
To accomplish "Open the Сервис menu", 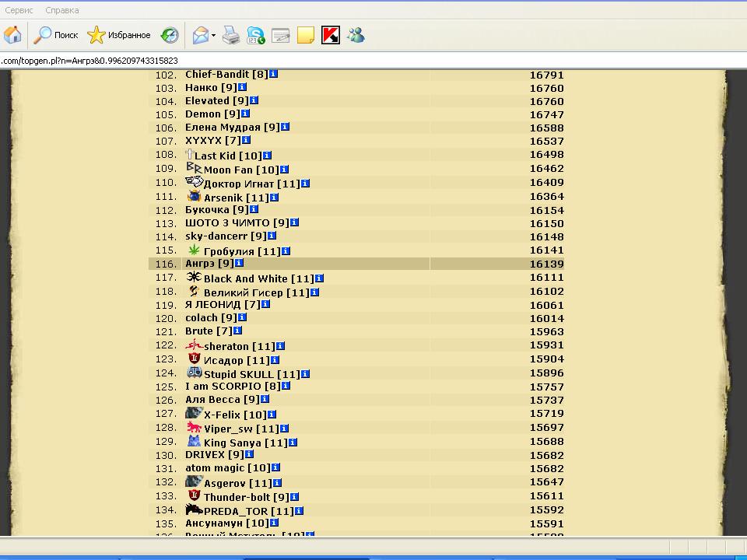I will (19, 11).
